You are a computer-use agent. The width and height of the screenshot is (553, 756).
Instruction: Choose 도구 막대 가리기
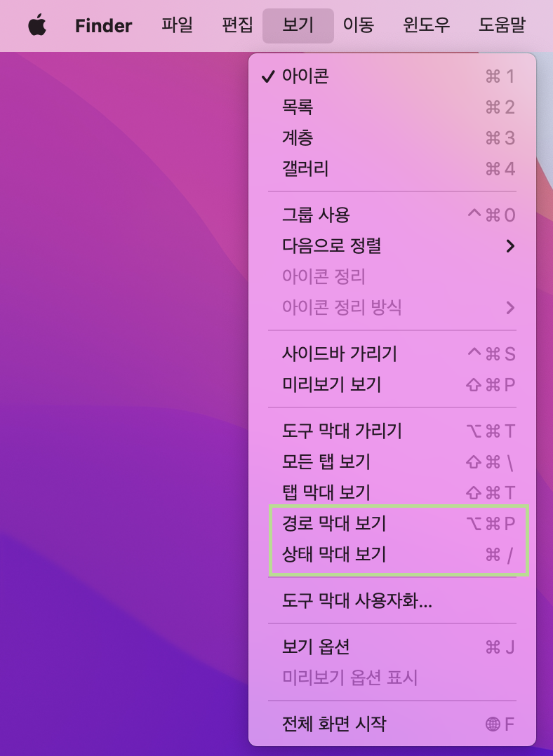[392, 431]
